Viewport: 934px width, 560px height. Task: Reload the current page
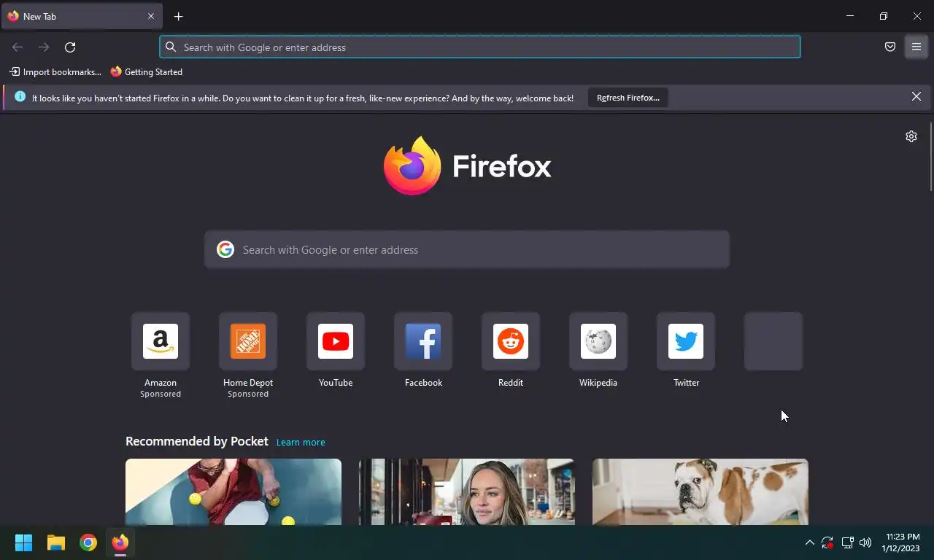[x=70, y=47]
